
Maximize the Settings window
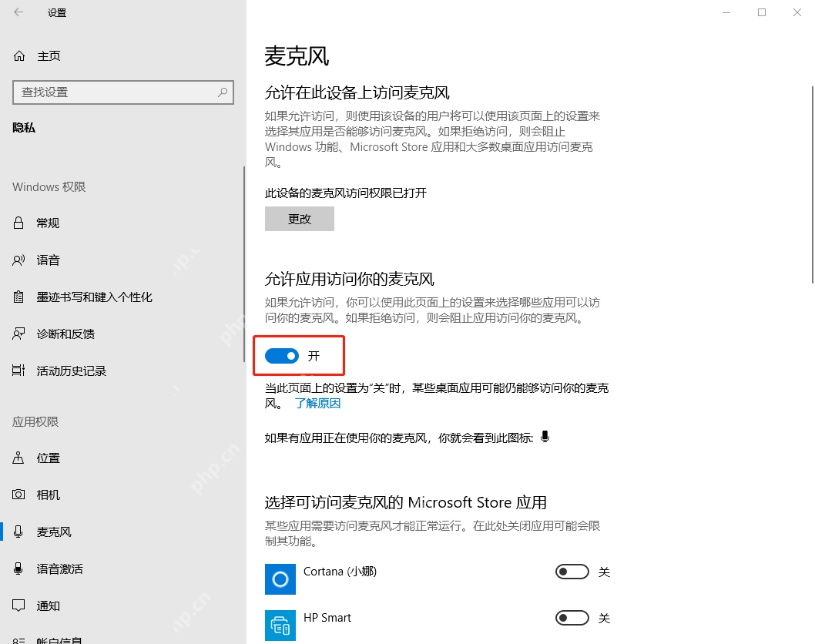[762, 12]
